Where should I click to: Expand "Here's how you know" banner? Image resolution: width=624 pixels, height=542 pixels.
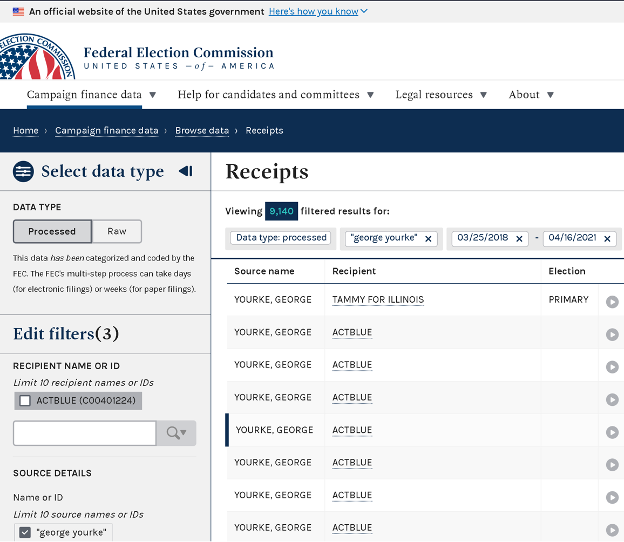318,12
